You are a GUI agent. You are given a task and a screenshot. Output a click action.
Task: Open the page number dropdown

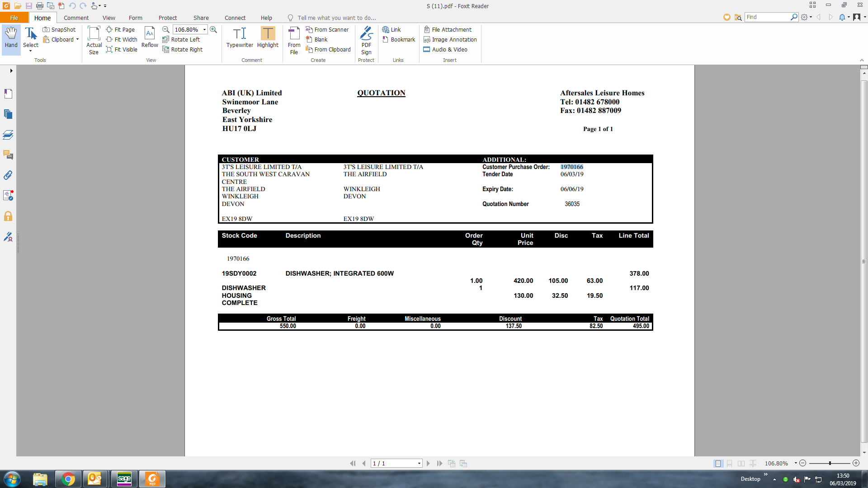(x=419, y=464)
